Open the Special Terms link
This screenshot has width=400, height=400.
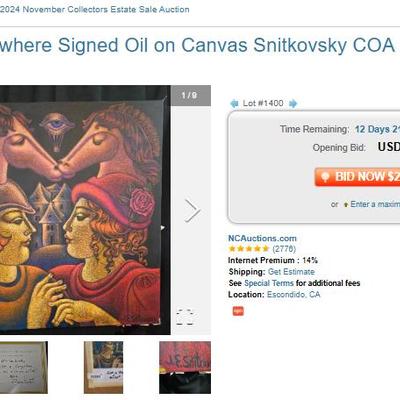pos(269,283)
